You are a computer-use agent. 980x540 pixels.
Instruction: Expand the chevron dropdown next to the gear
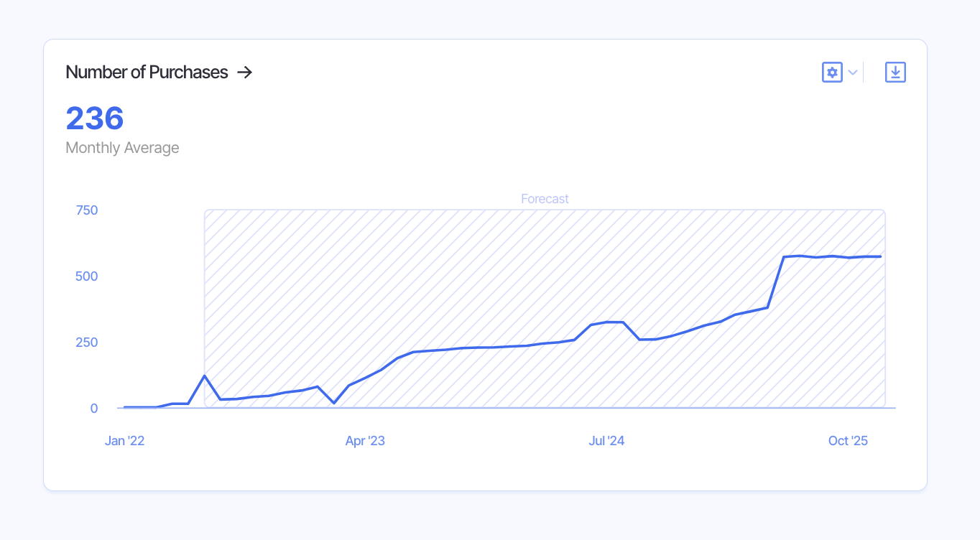(853, 73)
